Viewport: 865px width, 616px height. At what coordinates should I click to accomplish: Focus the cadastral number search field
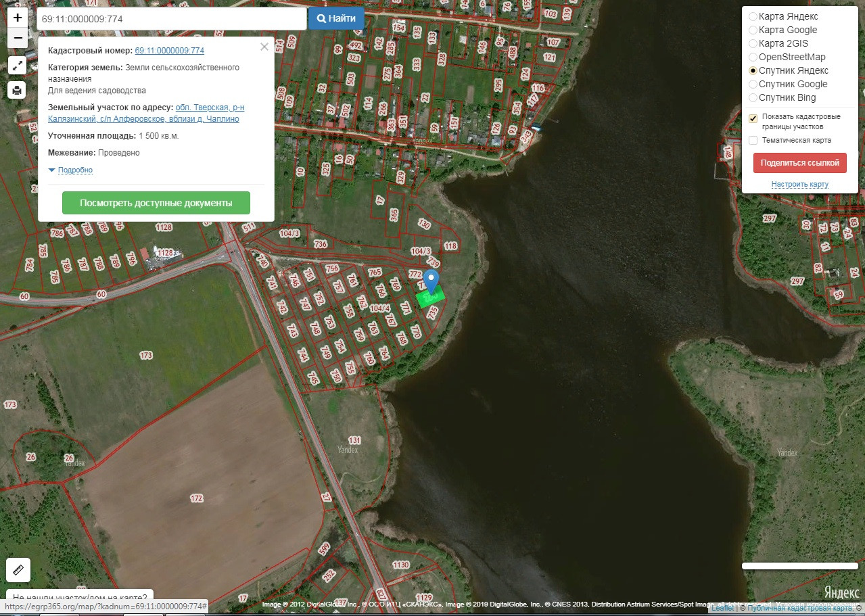(172, 19)
